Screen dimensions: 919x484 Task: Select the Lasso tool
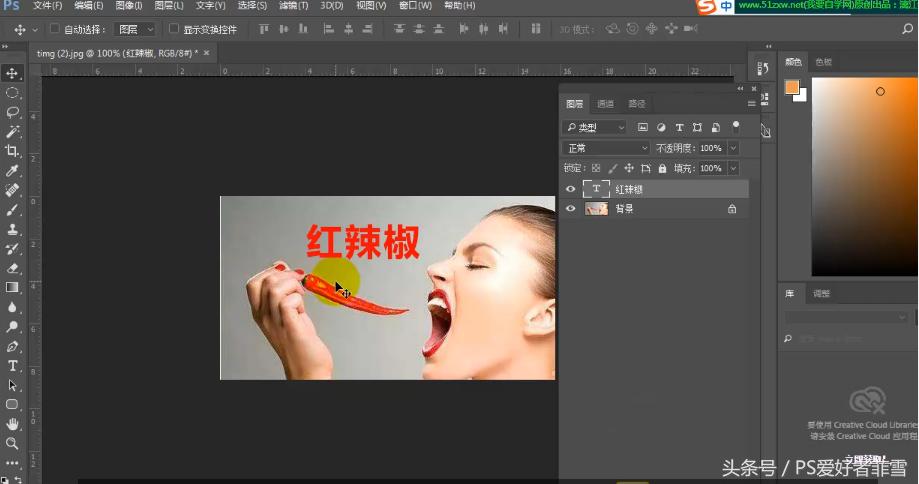tap(12, 112)
